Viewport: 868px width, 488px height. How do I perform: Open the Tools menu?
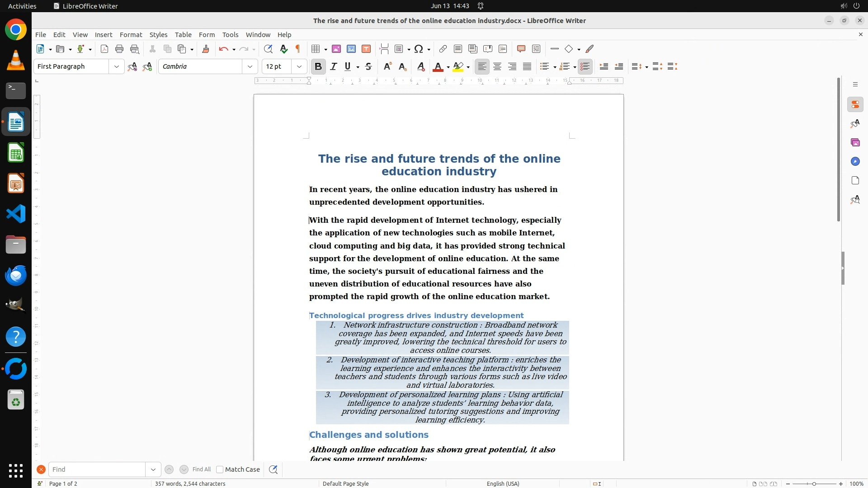230,34
